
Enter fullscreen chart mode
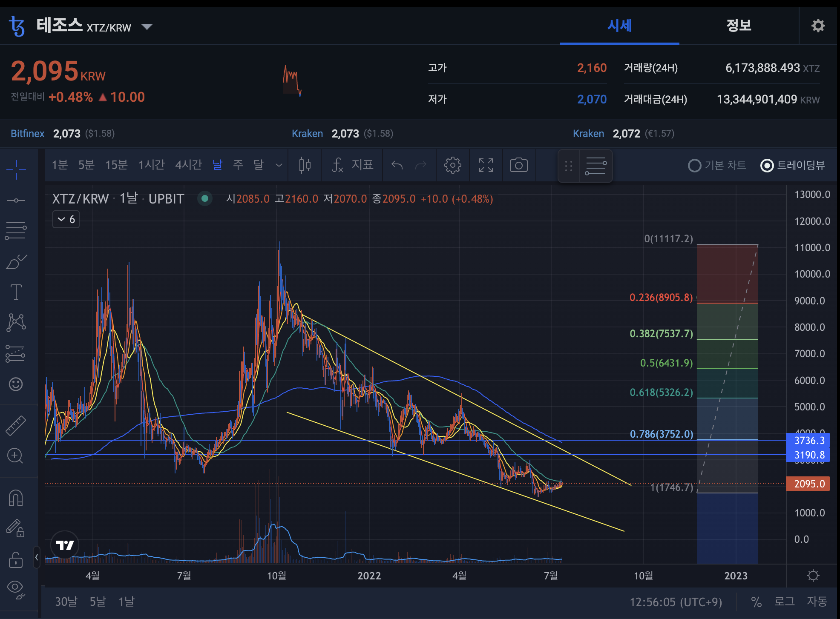coord(486,165)
